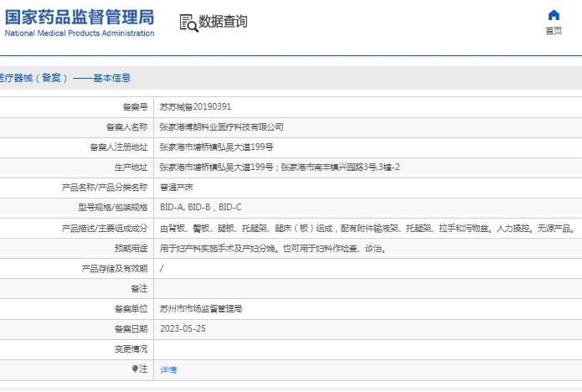Select model values BID-A, BID-B, BID-C
The width and height of the screenshot is (582, 392).
(x=200, y=207)
